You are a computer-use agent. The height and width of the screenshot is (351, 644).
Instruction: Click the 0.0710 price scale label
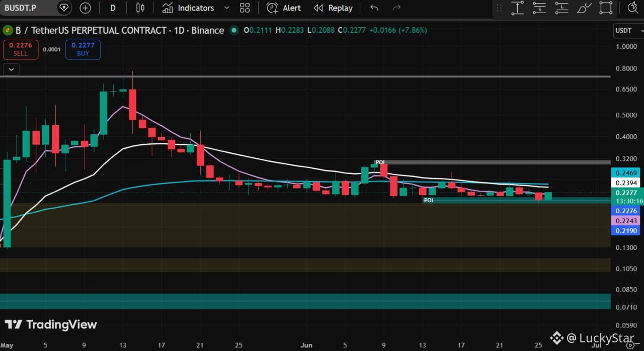click(625, 307)
